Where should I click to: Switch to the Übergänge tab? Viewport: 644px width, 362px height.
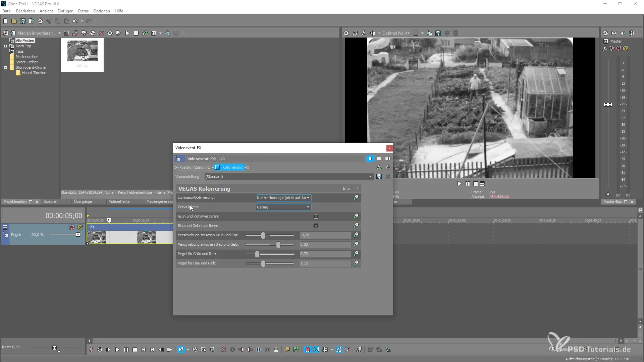(83, 201)
